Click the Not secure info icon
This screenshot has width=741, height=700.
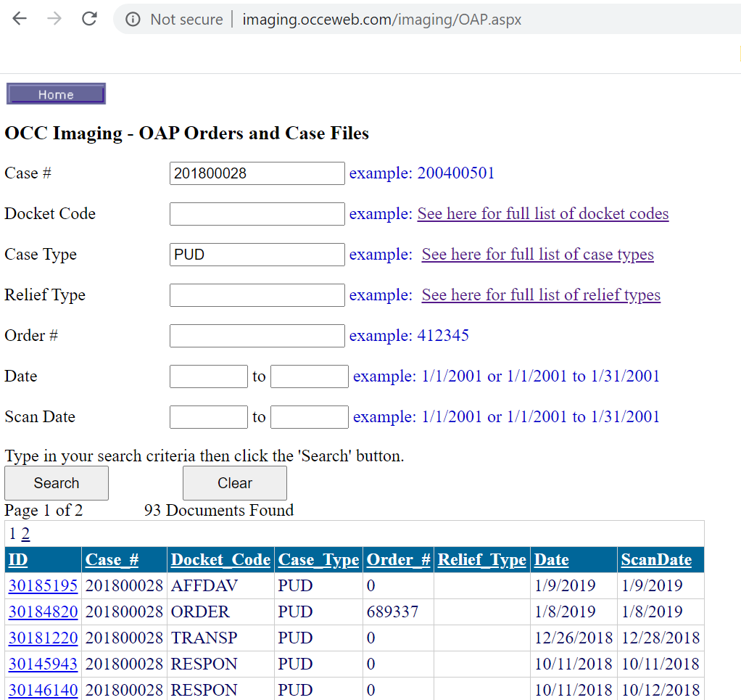point(133,20)
